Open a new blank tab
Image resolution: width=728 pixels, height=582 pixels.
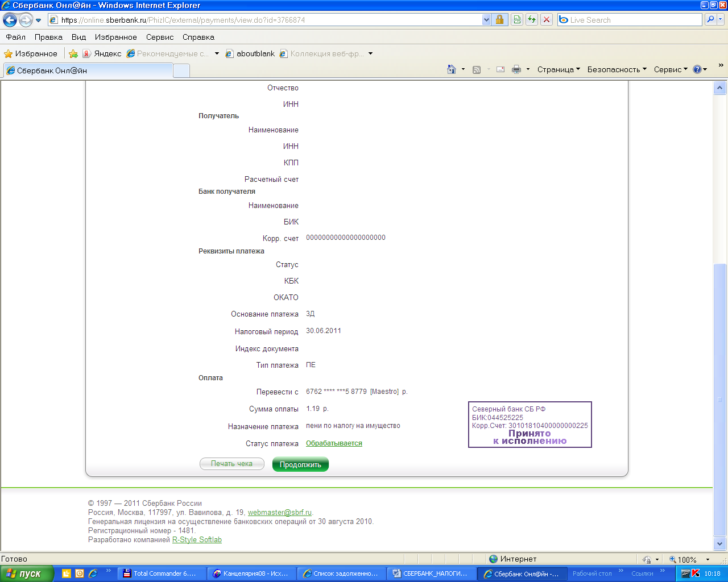[181, 70]
